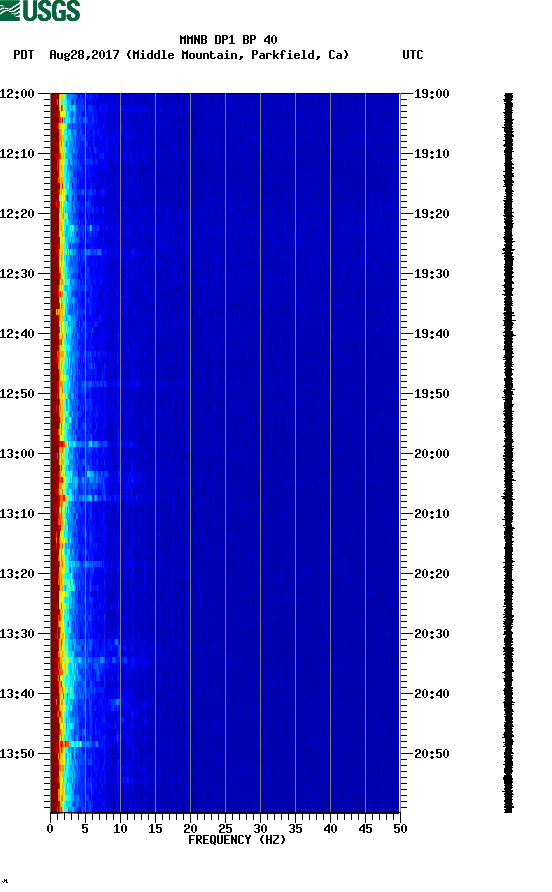
Task: Click the '25' frequency axis label
Action: [x=225, y=829]
